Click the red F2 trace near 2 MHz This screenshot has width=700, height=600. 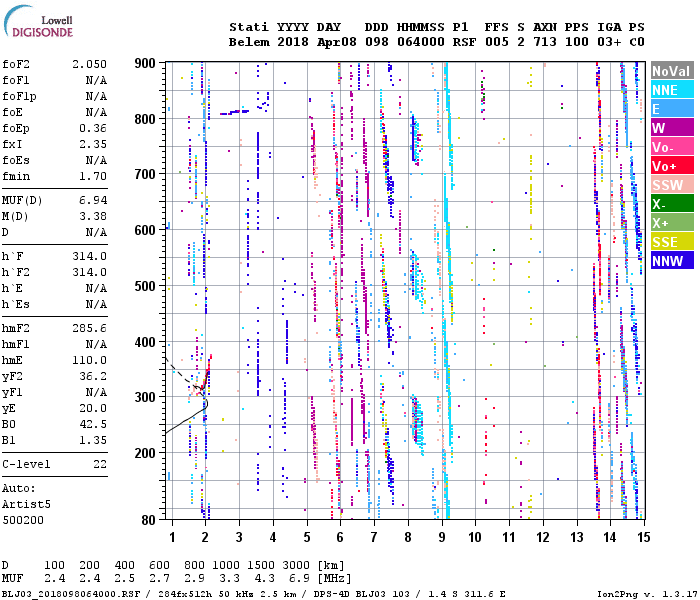coord(207,370)
